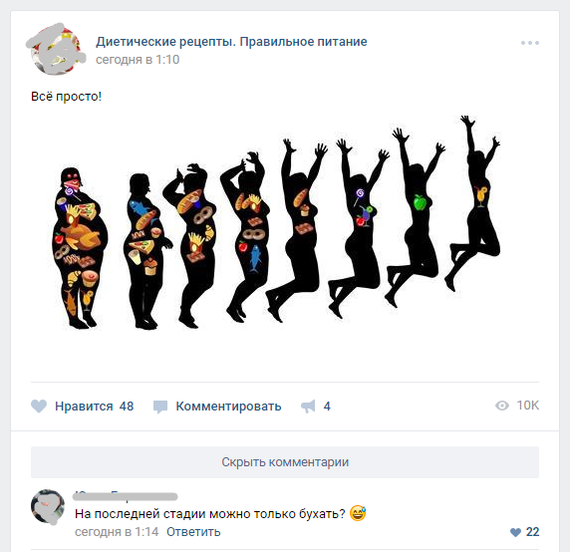Click the Нравится like button label
Viewport: 570px width, 552px height.
[x=84, y=406]
